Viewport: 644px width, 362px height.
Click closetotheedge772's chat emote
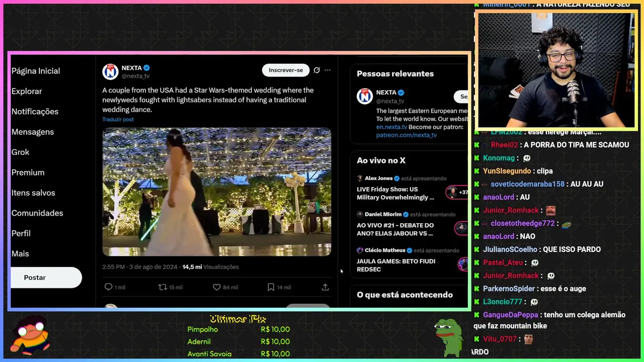(566, 223)
